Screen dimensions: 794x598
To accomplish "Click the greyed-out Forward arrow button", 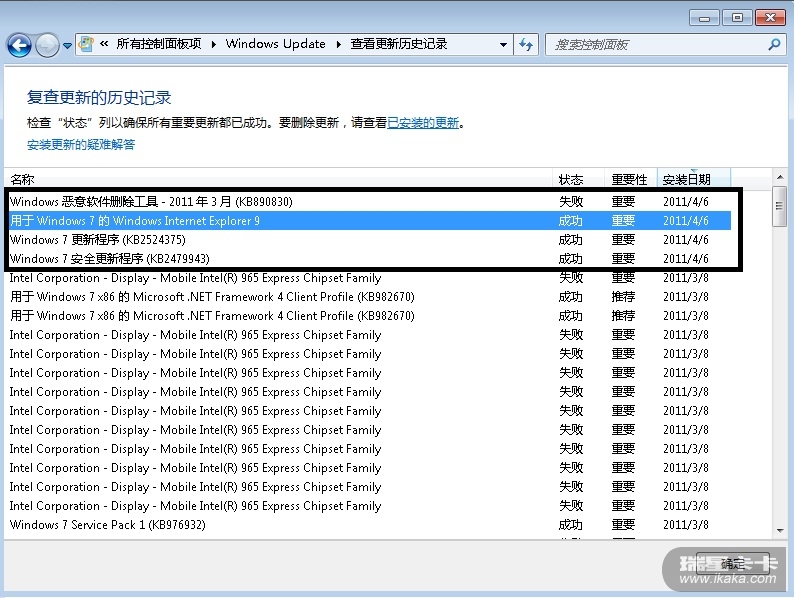I will (48, 46).
